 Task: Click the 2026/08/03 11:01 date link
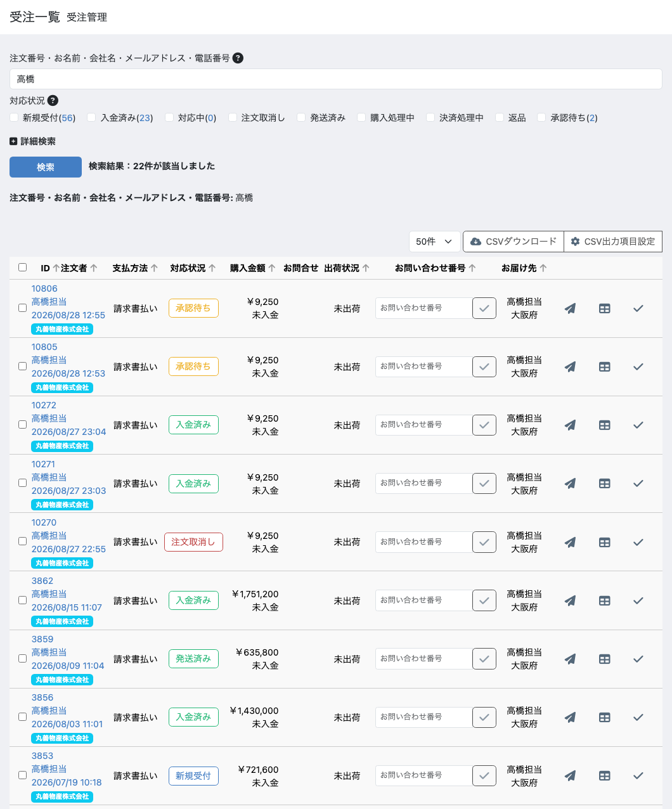point(67,724)
